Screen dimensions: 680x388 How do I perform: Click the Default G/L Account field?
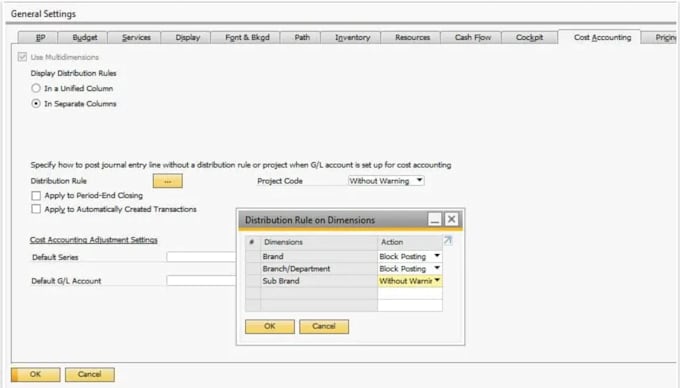point(201,281)
